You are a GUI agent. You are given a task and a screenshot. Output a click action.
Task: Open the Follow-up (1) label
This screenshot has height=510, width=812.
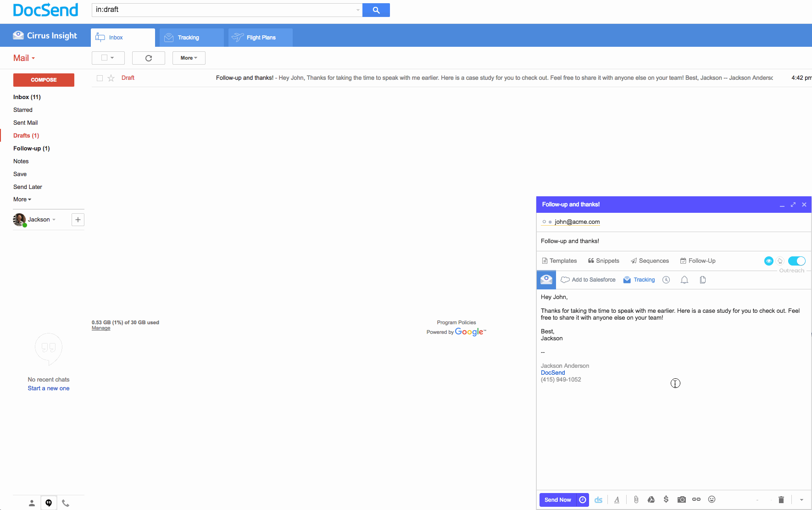pyautogui.click(x=32, y=149)
